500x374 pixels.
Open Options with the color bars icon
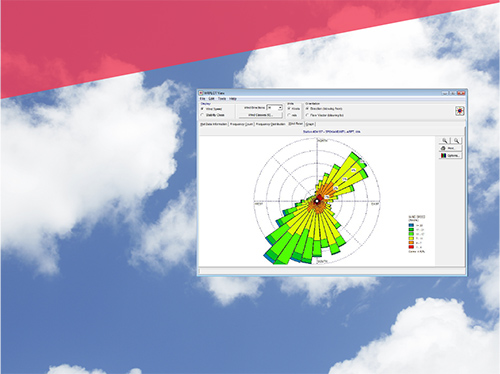pos(451,156)
